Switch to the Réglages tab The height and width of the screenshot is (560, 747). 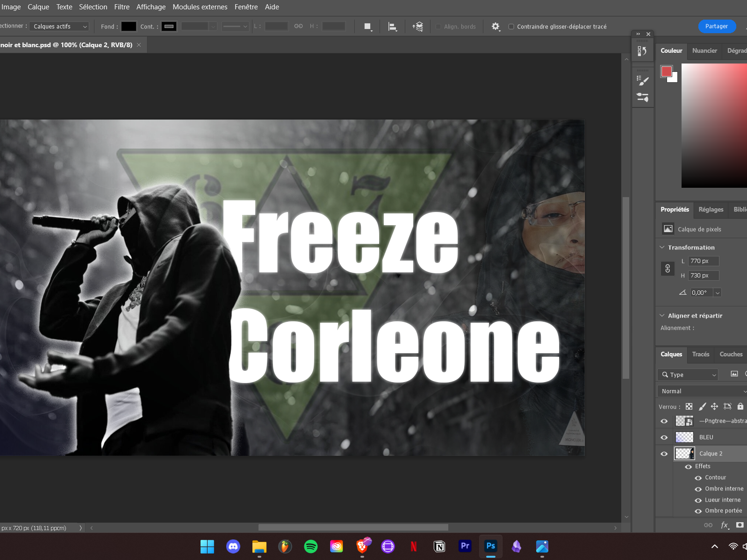(711, 209)
